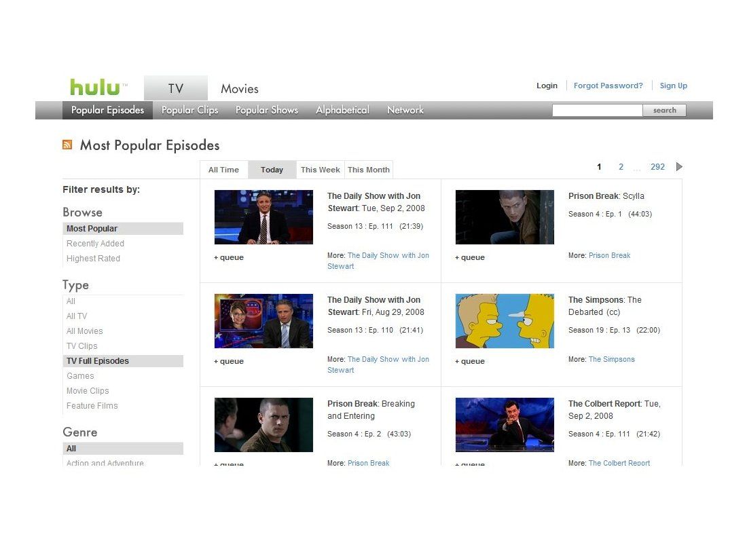Queue the Prison Break Scylla episode

point(470,257)
